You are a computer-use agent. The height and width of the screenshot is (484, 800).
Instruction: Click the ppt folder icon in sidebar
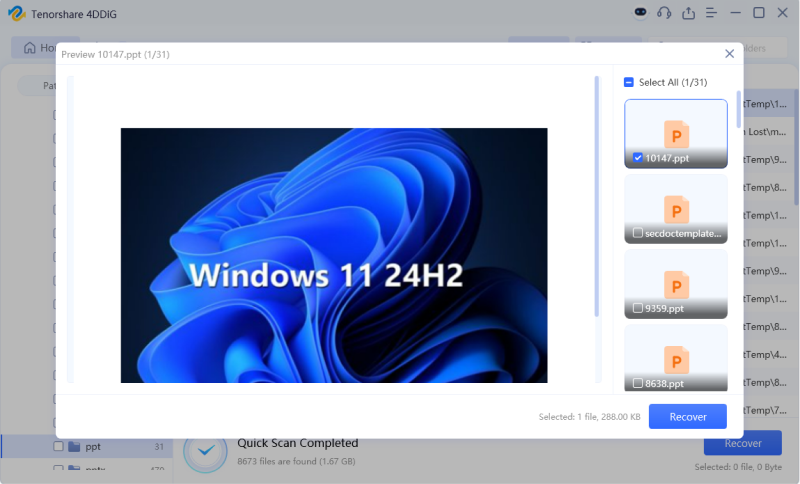point(75,446)
